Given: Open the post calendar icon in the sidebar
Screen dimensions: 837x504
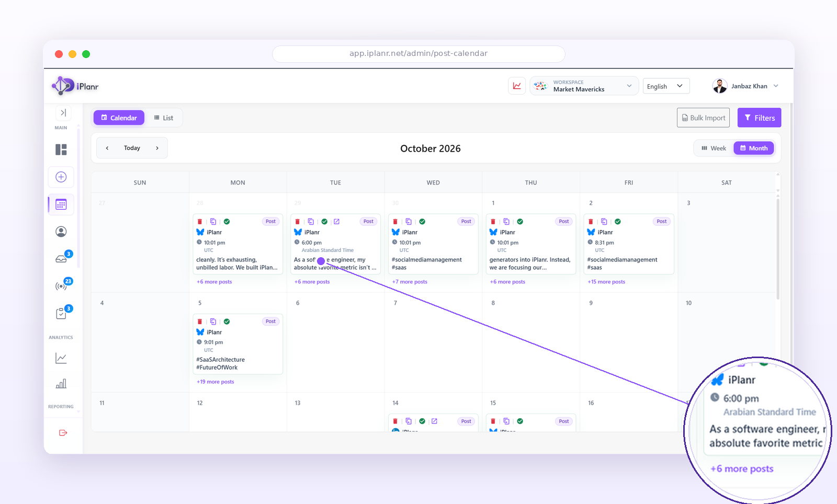Looking at the screenshot, I should [x=61, y=204].
